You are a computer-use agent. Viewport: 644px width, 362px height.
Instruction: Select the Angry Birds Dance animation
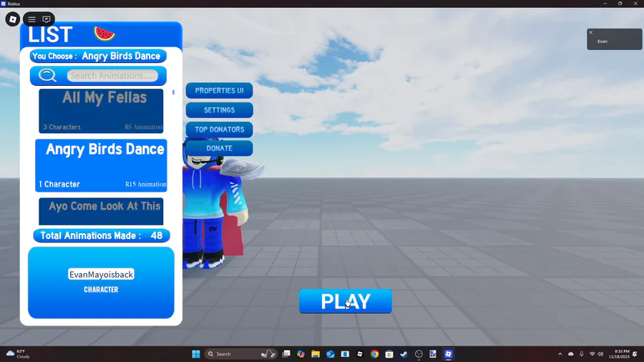point(101,165)
